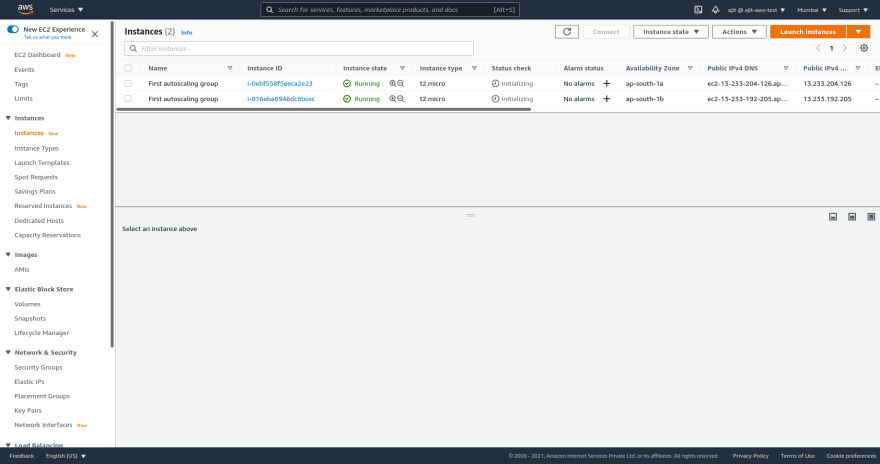Set details panel to smallest size
Screen dimensions: 880x464
833,217
